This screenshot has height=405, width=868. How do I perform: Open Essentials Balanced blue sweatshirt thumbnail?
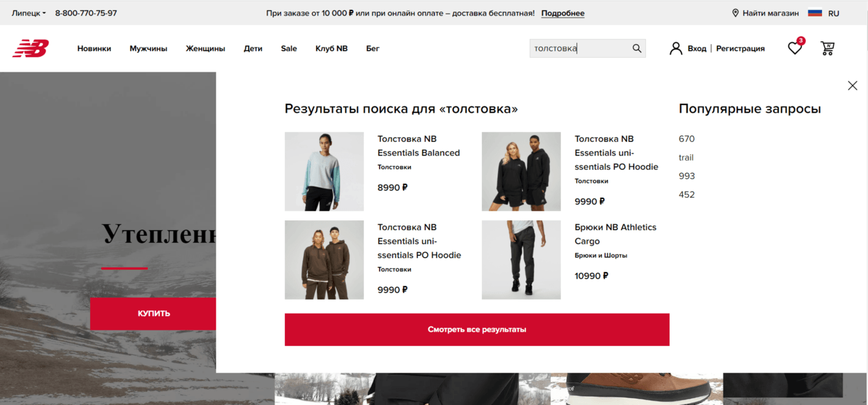click(x=325, y=172)
